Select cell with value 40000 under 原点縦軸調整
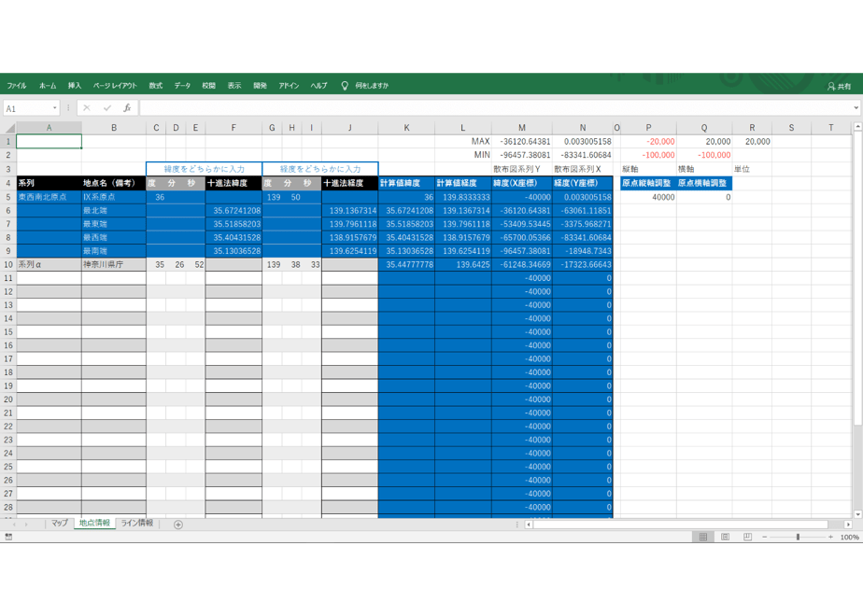The height and width of the screenshot is (616, 863). (648, 197)
